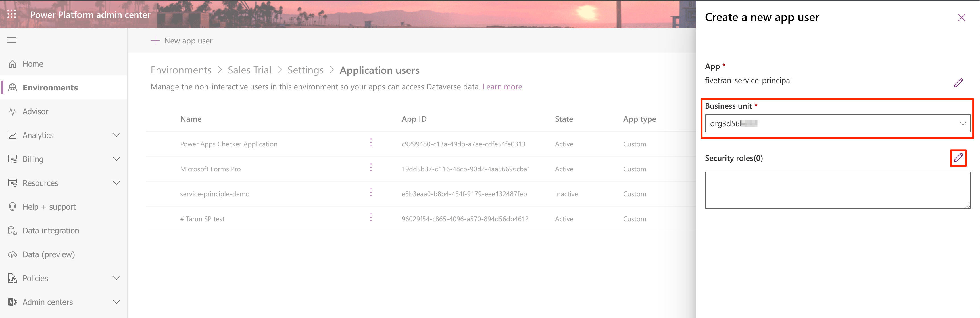
Task: Click the Data (preview) cloud icon
Action: tap(12, 254)
